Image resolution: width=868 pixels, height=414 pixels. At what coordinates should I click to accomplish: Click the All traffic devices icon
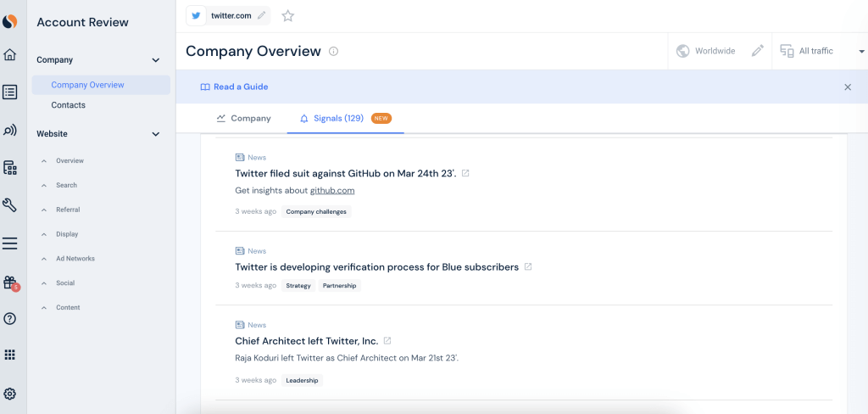click(787, 51)
